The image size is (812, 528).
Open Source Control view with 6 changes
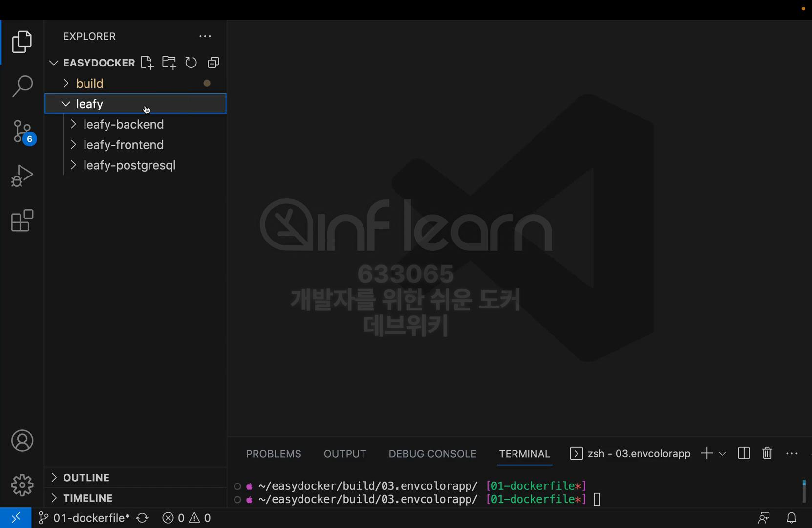tap(23, 132)
